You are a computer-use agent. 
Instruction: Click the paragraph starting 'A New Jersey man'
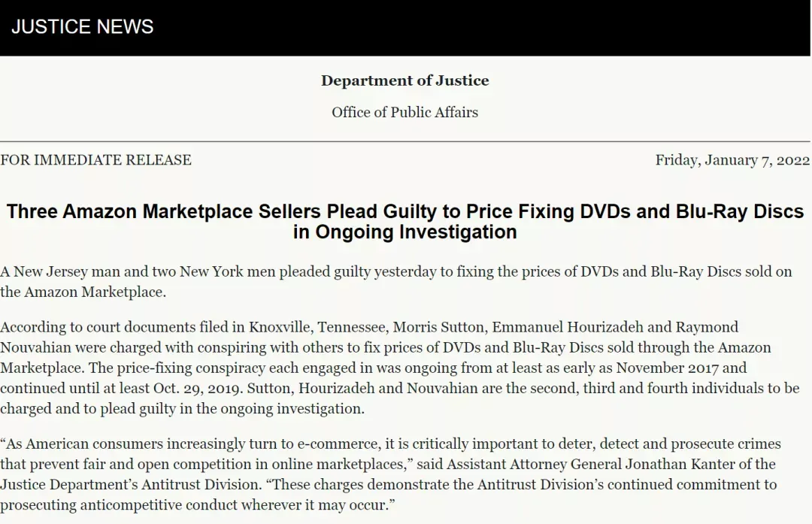tap(396, 282)
